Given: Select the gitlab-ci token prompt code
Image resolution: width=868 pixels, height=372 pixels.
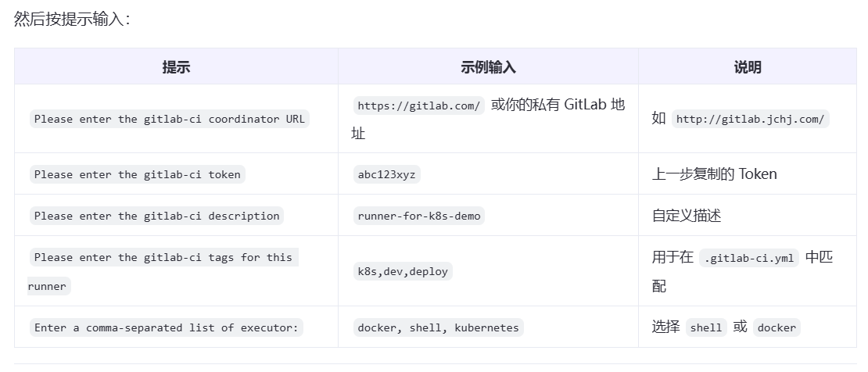Looking at the screenshot, I should click(x=138, y=174).
